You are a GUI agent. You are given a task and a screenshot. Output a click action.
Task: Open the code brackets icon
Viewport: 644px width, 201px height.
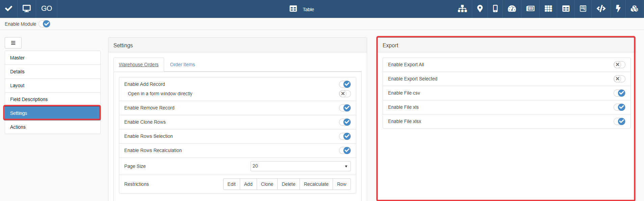click(x=601, y=9)
